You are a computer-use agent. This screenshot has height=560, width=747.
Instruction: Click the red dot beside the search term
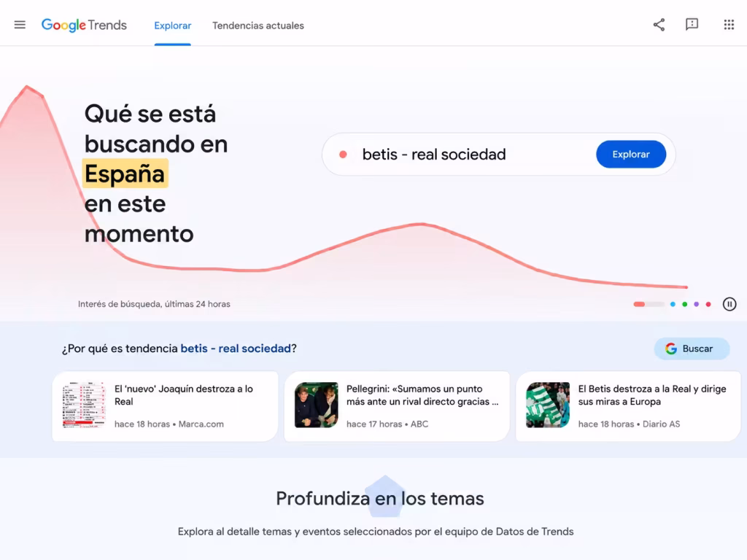(x=343, y=155)
